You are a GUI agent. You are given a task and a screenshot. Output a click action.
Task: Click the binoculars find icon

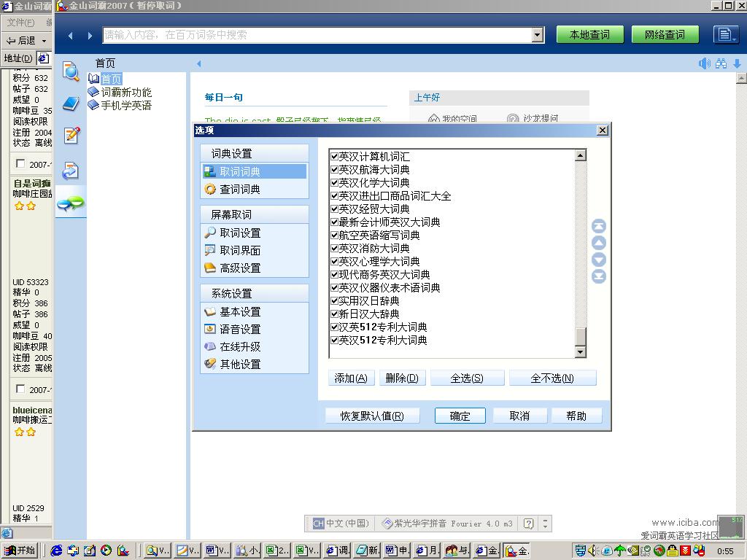pyautogui.click(x=721, y=63)
